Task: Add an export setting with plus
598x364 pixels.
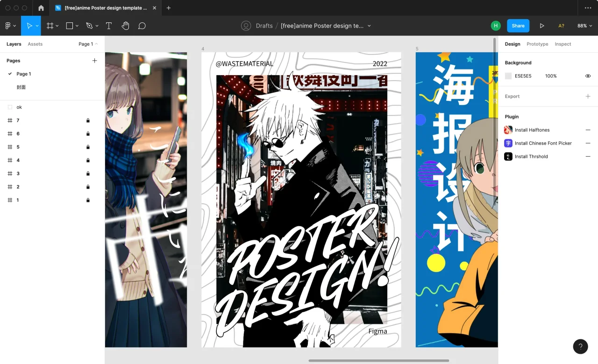Action: point(588,96)
